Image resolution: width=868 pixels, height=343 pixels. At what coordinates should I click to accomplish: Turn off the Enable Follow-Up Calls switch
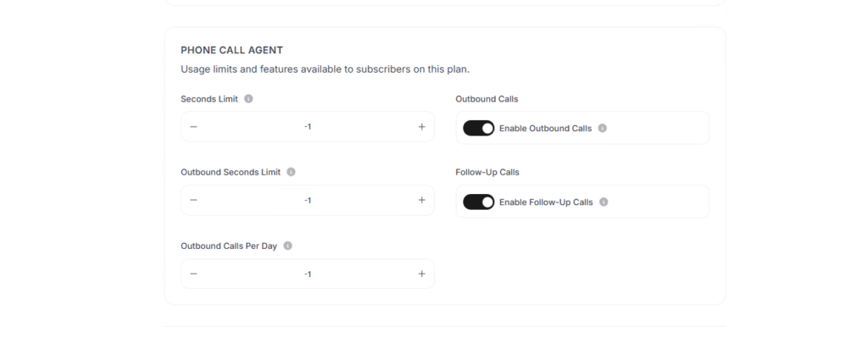coord(479,202)
